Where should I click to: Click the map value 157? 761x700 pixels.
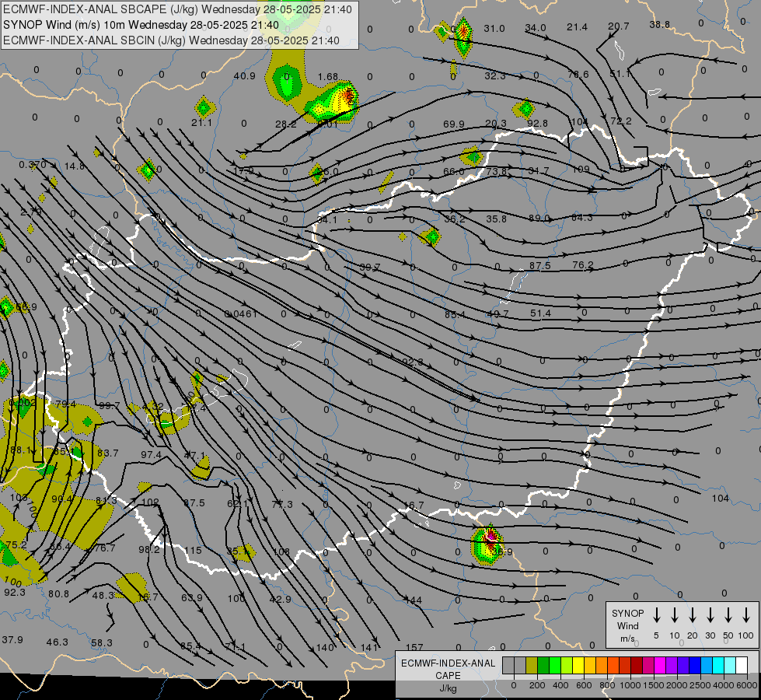(414, 648)
